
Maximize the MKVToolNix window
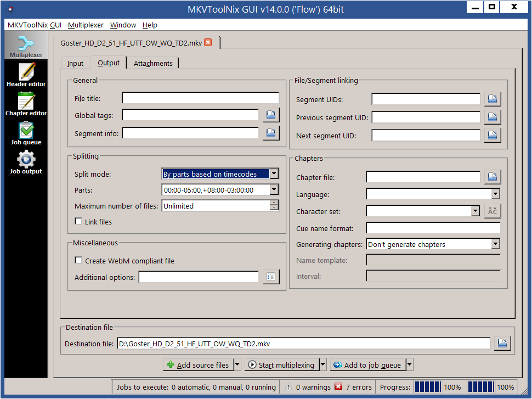[x=492, y=8]
